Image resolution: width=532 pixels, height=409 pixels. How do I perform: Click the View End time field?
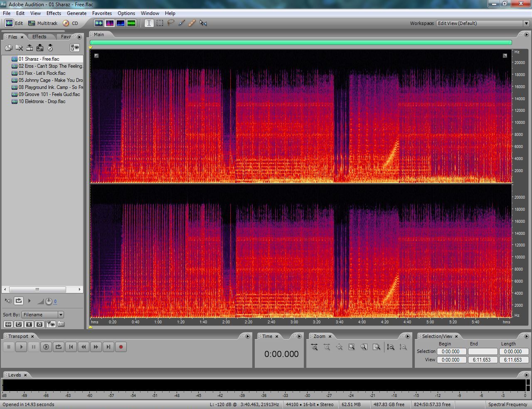click(482, 360)
